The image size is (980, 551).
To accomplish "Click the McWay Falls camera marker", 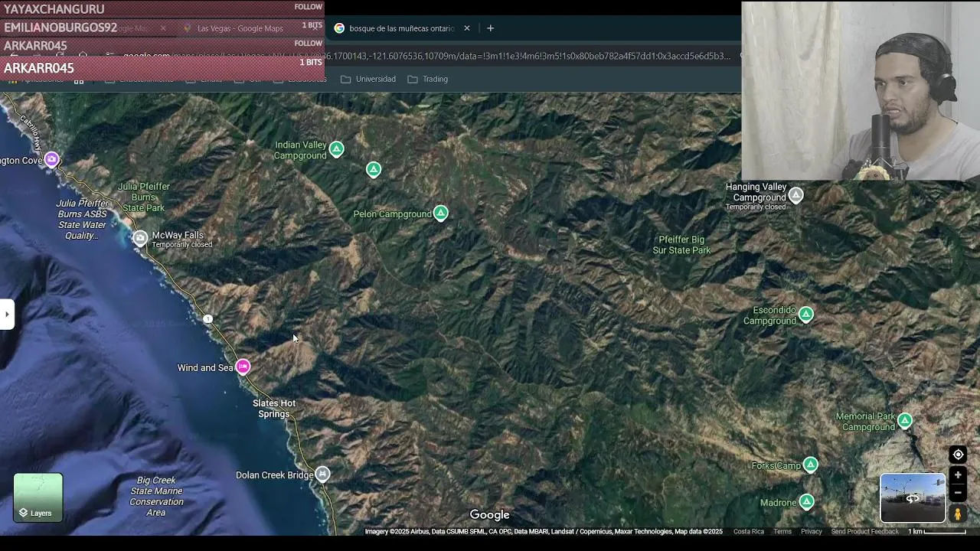I will click(139, 238).
